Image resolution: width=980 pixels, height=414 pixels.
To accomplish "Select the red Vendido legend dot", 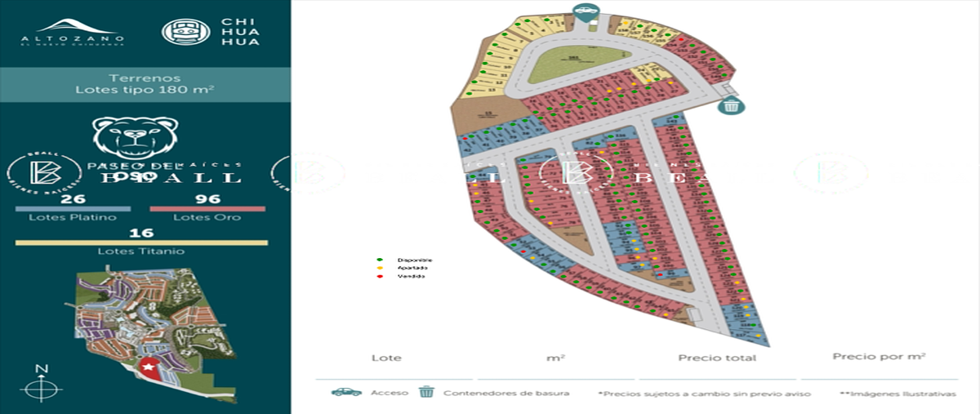I will pos(378,276).
